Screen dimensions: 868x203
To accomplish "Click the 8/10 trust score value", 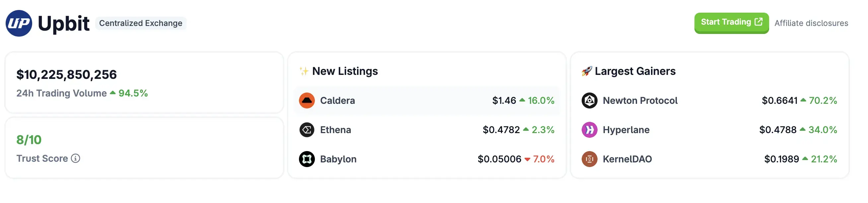I will [x=29, y=140].
